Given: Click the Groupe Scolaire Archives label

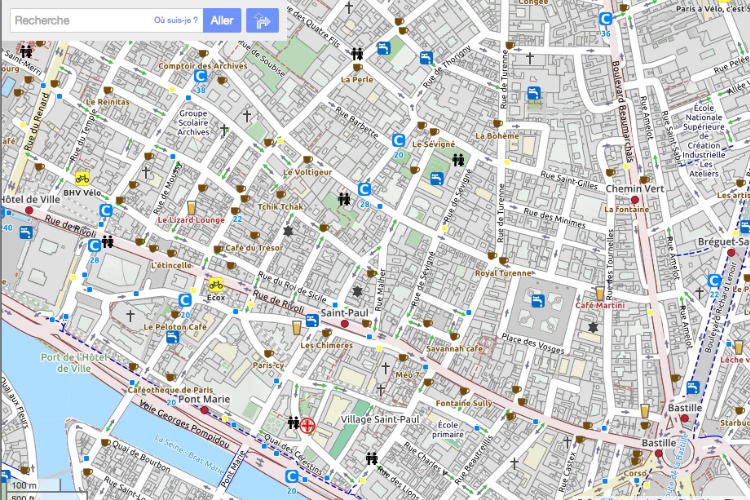Looking at the screenshot, I should coord(194,122).
